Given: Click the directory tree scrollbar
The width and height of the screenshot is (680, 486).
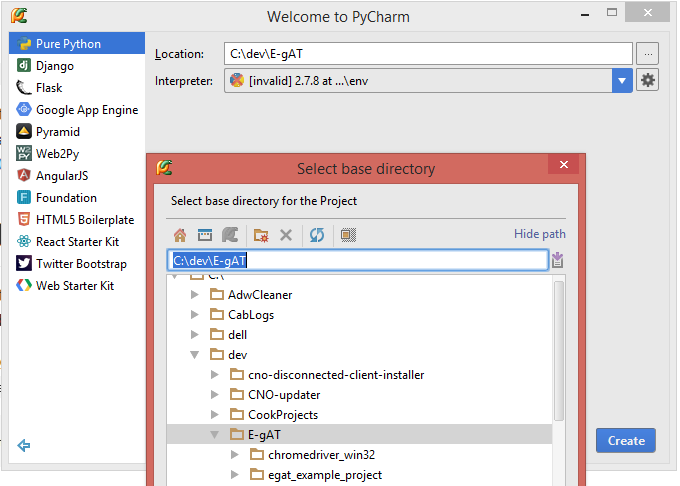Looking at the screenshot, I should (x=559, y=350).
